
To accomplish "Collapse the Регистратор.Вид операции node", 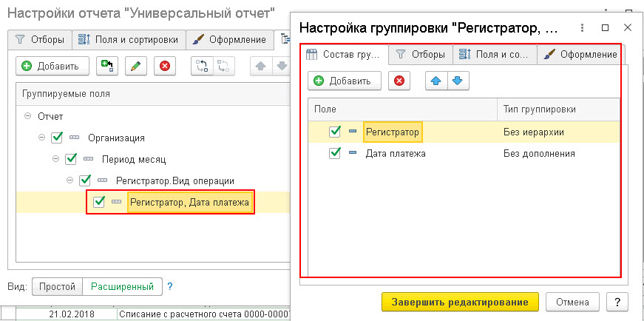I will point(70,180).
